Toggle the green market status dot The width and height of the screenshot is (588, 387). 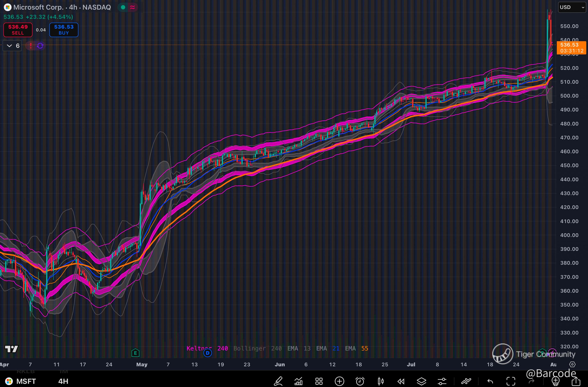(x=123, y=7)
